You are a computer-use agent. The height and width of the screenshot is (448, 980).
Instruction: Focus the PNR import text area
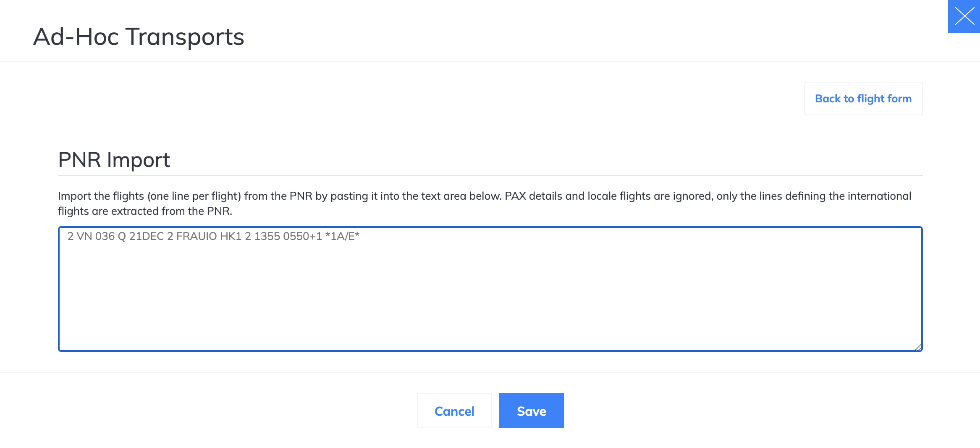point(490,289)
